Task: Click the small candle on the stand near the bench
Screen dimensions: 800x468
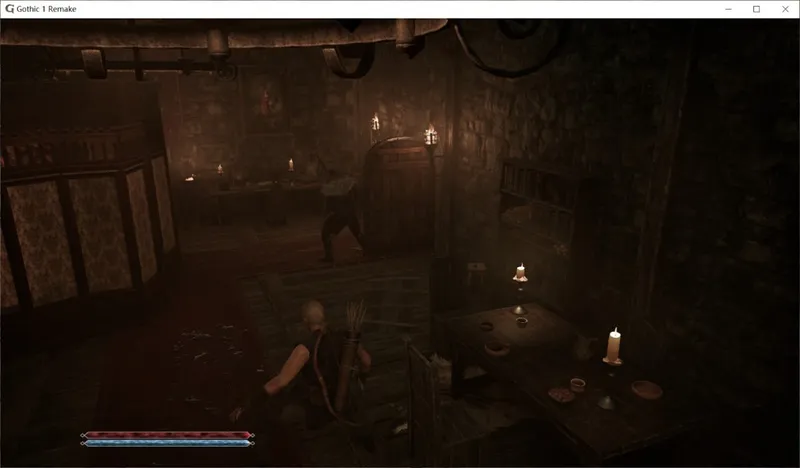Action: pyautogui.click(x=520, y=273)
